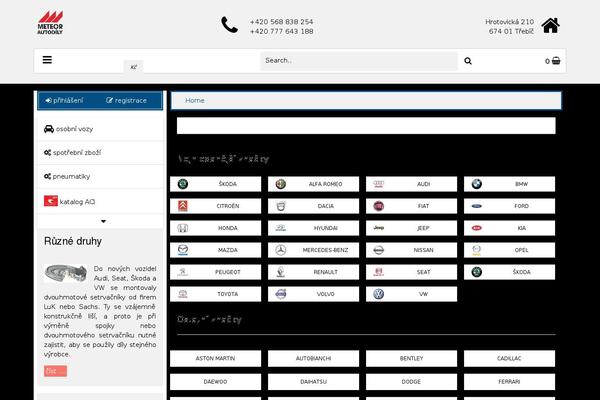The image size is (600, 400).
Task: Click the Fiat red logo
Action: (x=378, y=206)
